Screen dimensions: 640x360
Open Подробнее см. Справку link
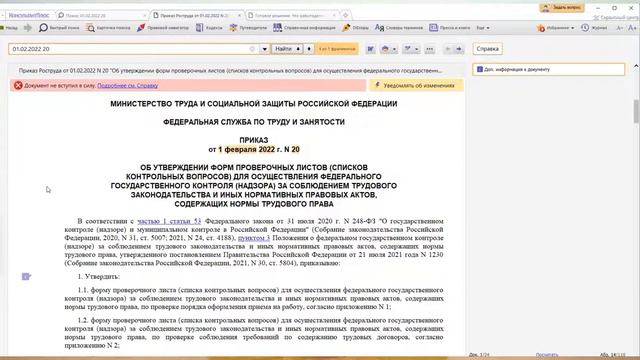click(x=128, y=86)
